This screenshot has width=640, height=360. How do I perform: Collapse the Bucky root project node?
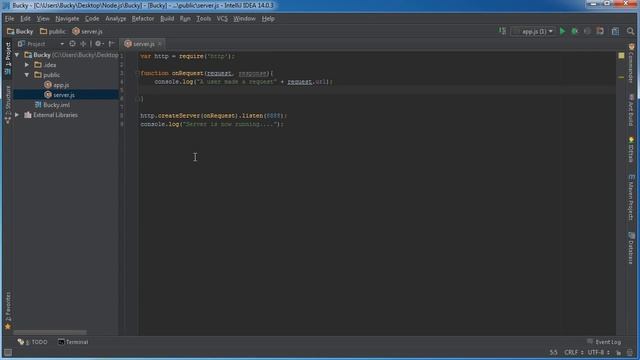(x=17, y=55)
